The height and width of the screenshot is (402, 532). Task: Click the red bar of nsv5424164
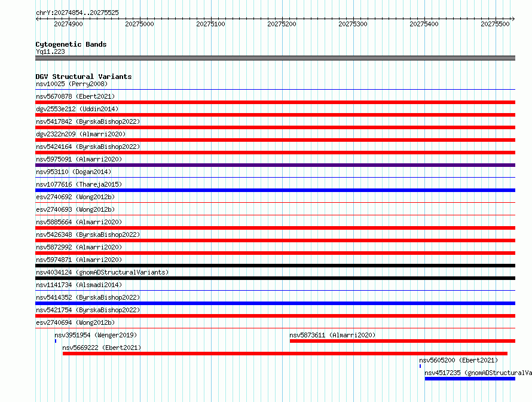pyautogui.click(x=275, y=153)
